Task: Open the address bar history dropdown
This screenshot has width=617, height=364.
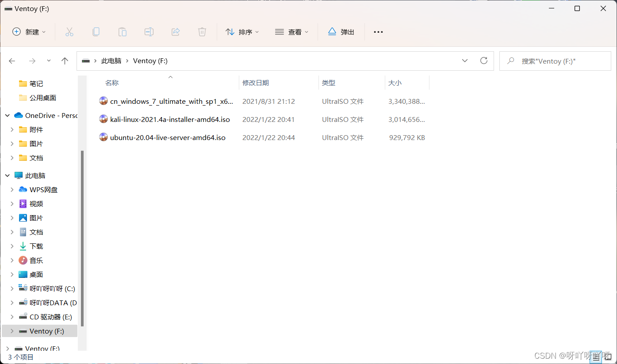Action: click(x=465, y=61)
